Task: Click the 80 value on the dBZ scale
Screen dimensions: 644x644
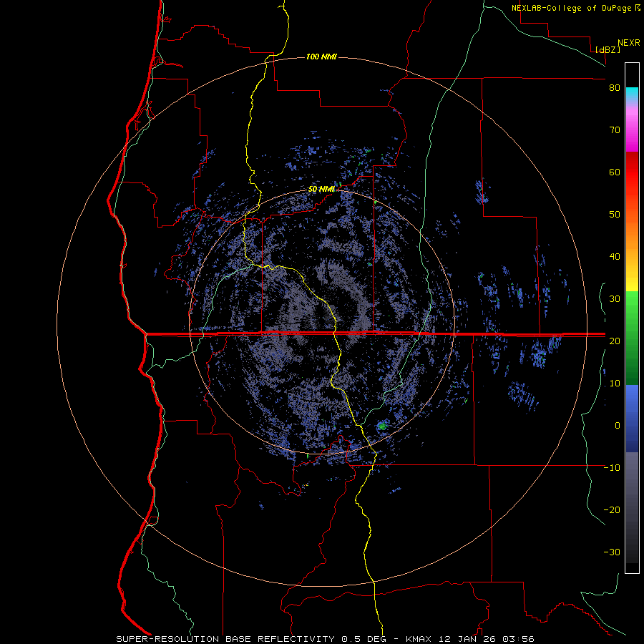Action: pyautogui.click(x=615, y=88)
